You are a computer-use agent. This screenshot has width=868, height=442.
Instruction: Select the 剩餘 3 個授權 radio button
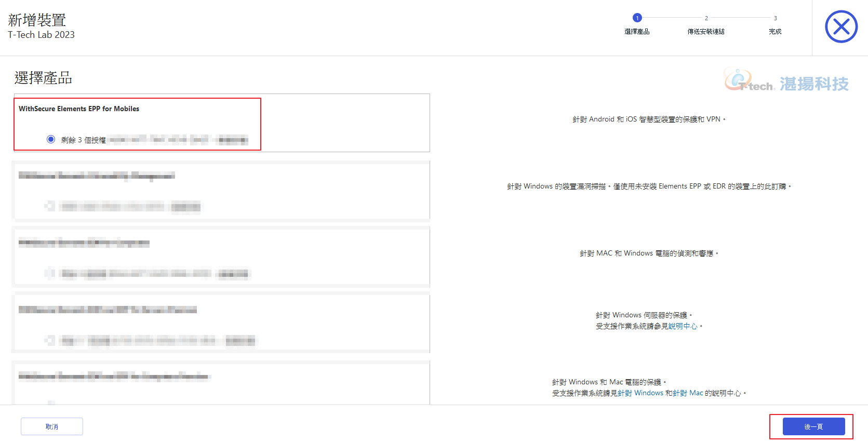51,139
